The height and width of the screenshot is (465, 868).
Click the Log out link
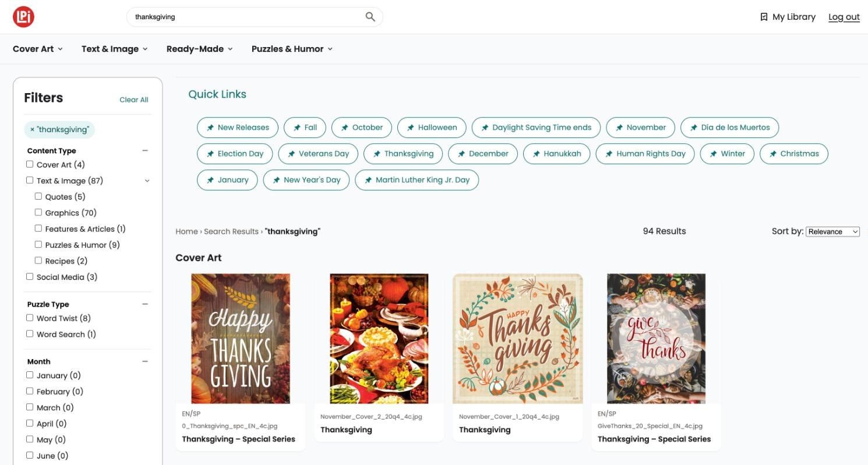tap(844, 17)
